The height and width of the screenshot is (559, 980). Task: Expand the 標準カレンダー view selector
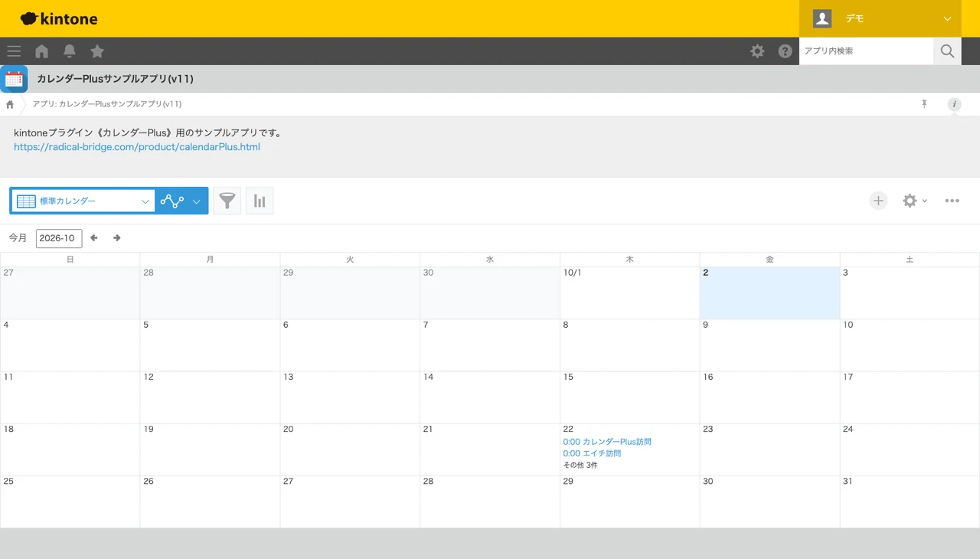pyautogui.click(x=83, y=201)
